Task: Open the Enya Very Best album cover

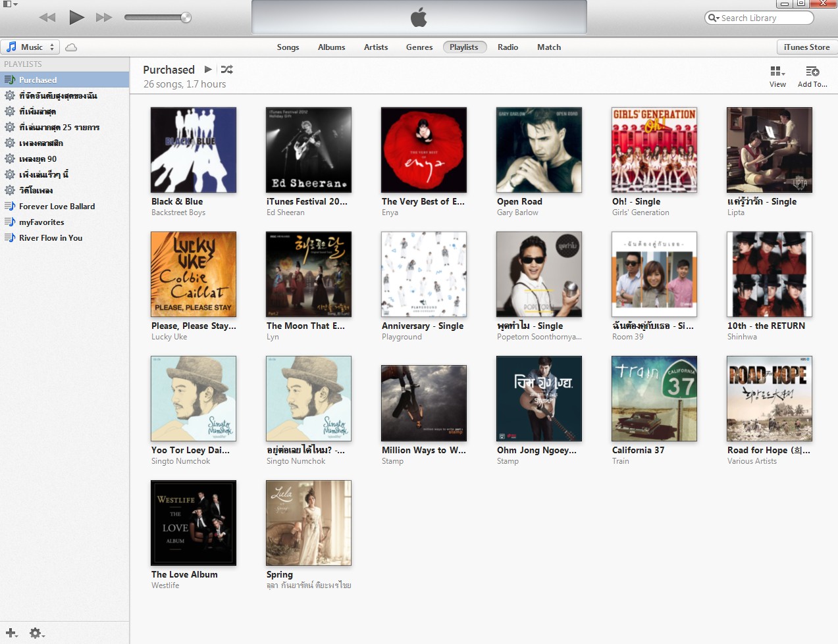Action: coord(424,150)
